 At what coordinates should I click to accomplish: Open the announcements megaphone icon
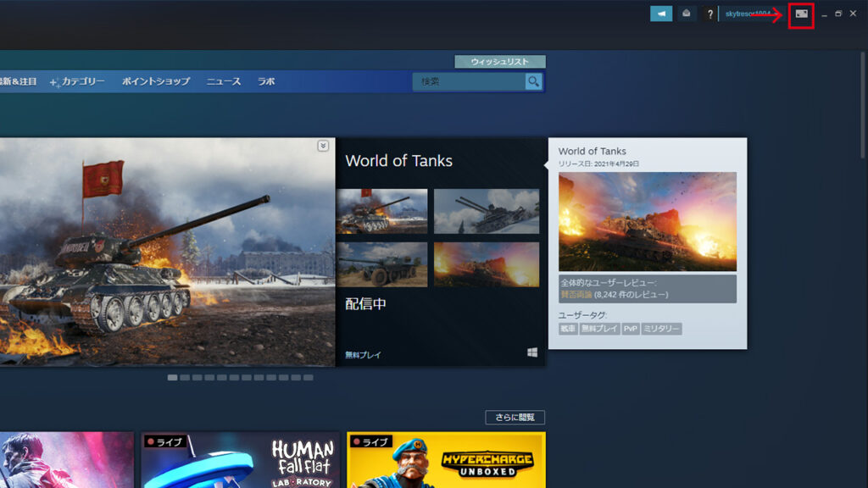(661, 14)
